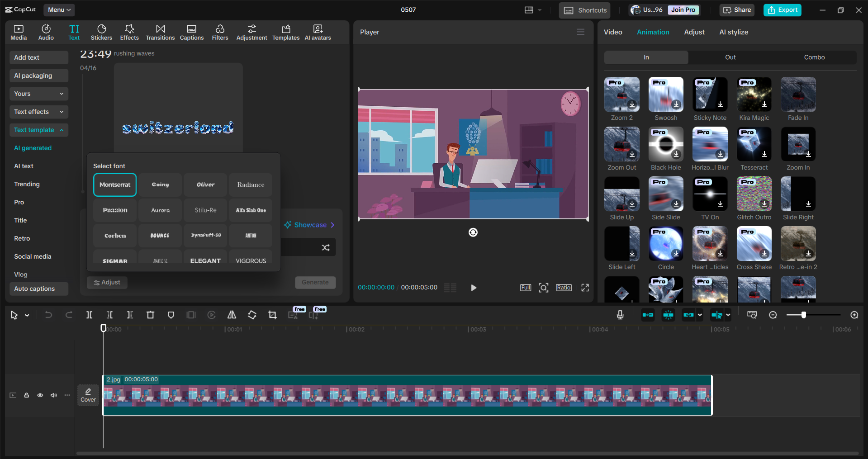Select the Split tool above the timeline
Screen dimensions: 868x459
coord(89,315)
